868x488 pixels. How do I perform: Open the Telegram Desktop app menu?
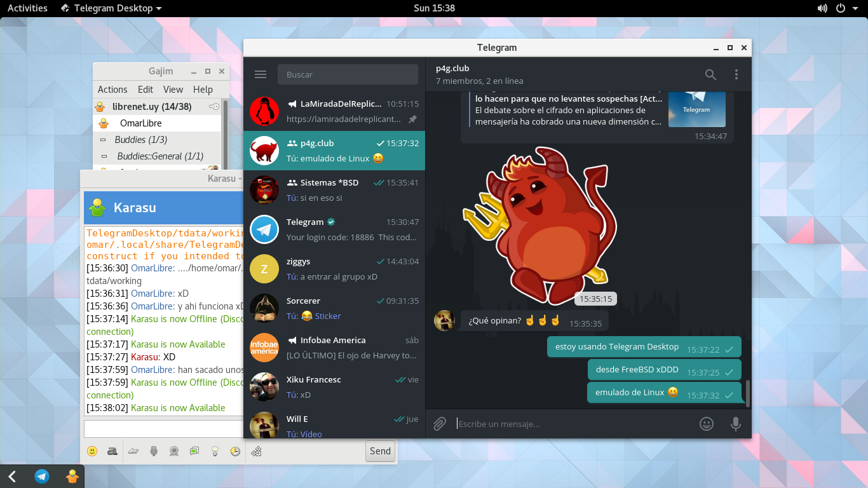[x=111, y=8]
